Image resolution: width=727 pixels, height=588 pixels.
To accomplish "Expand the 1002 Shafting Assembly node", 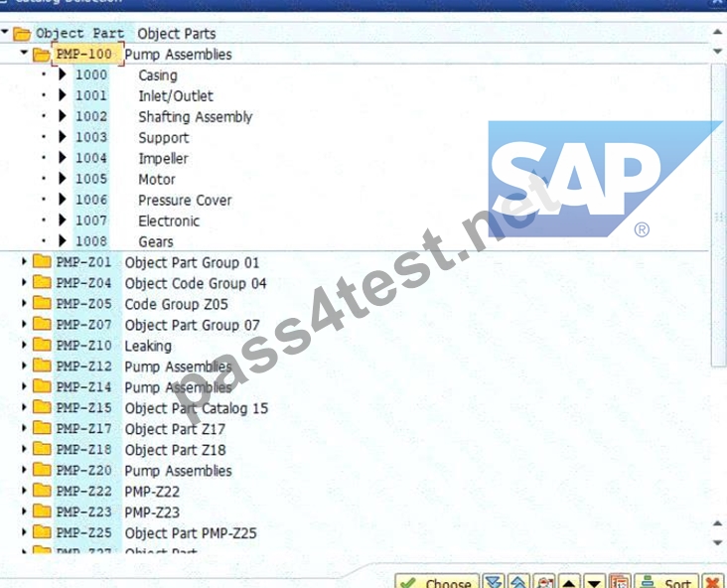I will [63, 116].
